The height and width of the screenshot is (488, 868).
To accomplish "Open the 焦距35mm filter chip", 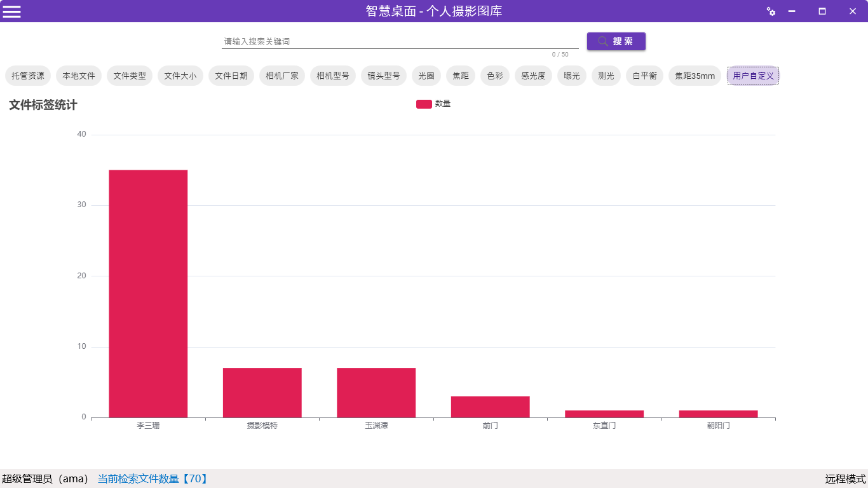I will [x=695, y=76].
